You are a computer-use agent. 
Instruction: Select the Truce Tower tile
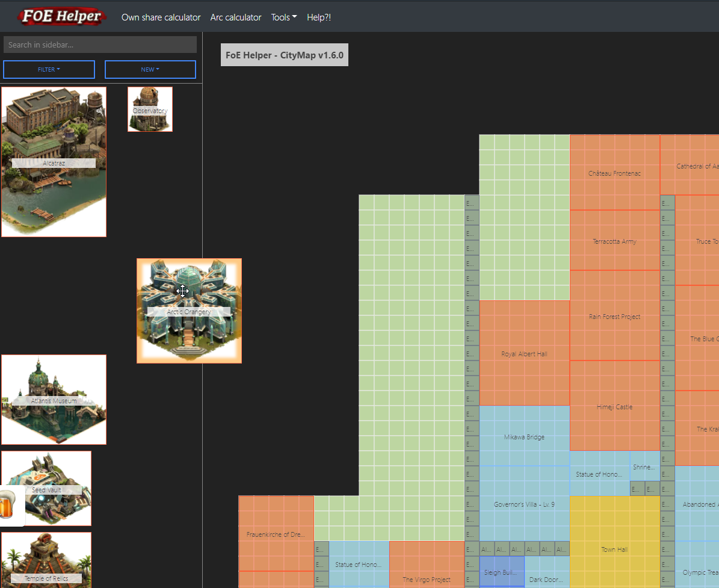[697, 240]
